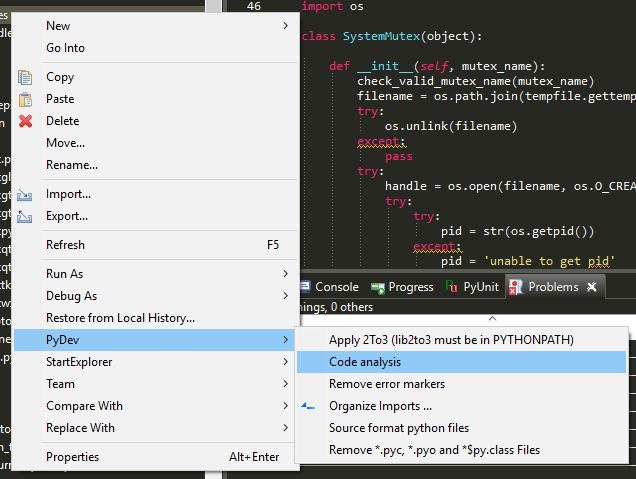Viewport: 636px width, 479px height.
Task: Click the Copy icon in context menu
Action: 25,77
